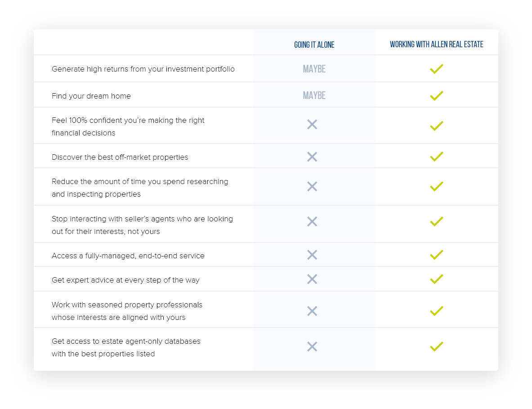Click the text 'Generate high returns from your investment portfolio'
The height and width of the screenshot is (409, 532).
tap(143, 69)
